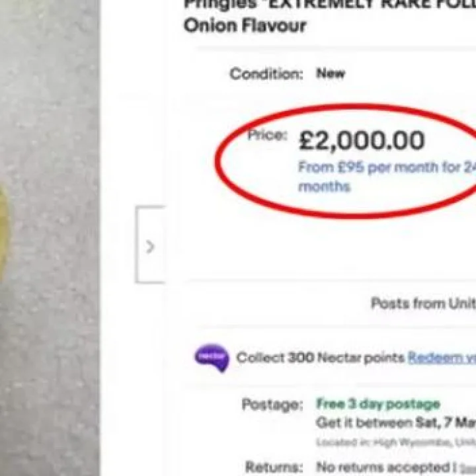Click the Condition label
The image size is (476, 476).
pyautogui.click(x=266, y=73)
